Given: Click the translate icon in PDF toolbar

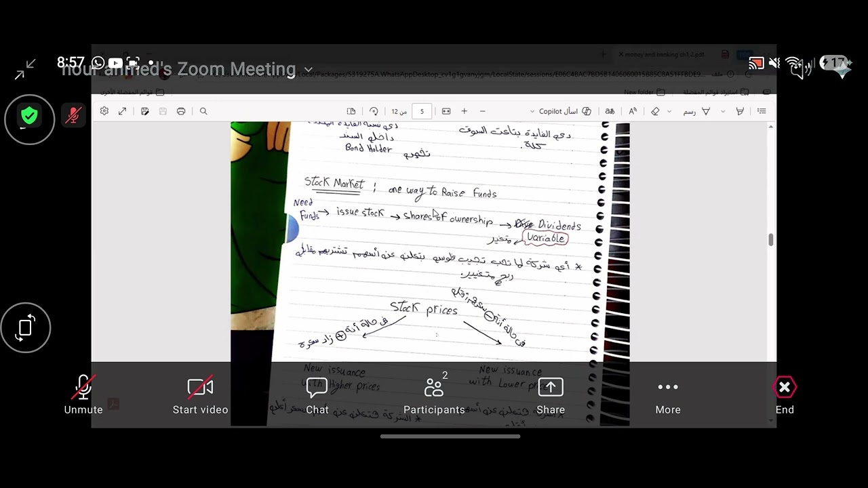Looking at the screenshot, I should 610,111.
